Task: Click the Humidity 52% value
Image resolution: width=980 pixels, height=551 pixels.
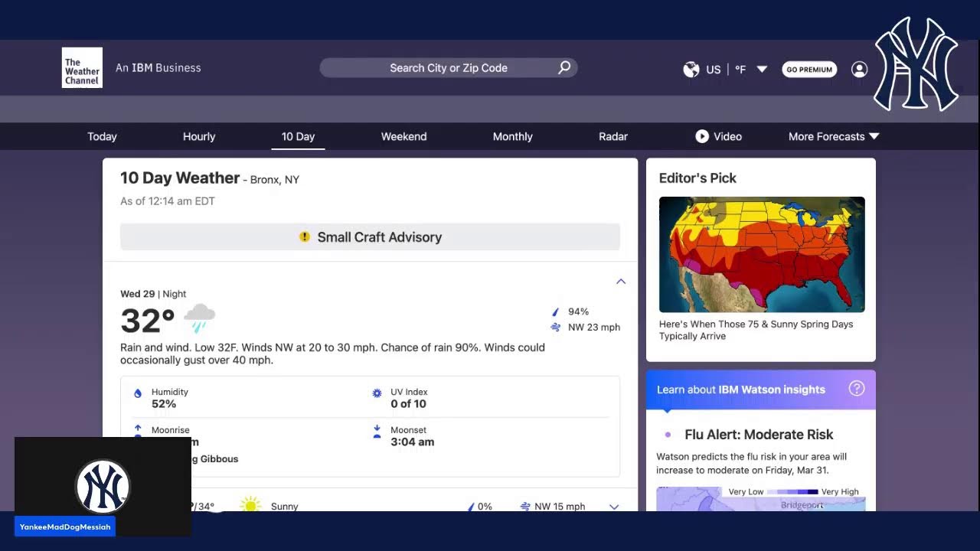Action: [164, 404]
